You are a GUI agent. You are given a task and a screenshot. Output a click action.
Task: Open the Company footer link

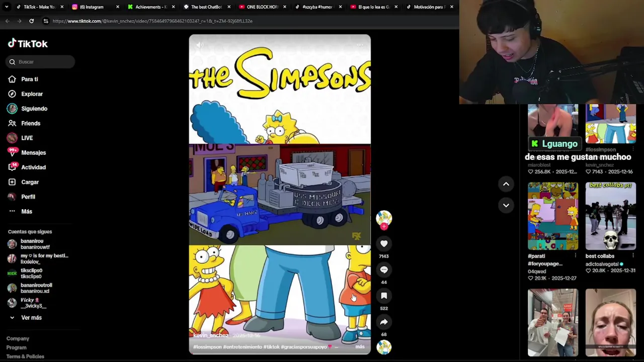tap(18, 339)
